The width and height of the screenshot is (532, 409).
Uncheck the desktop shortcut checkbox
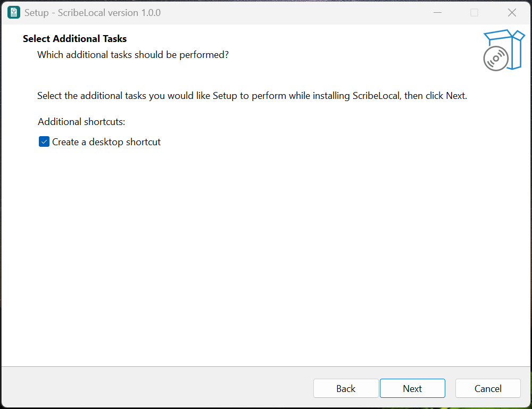[44, 142]
